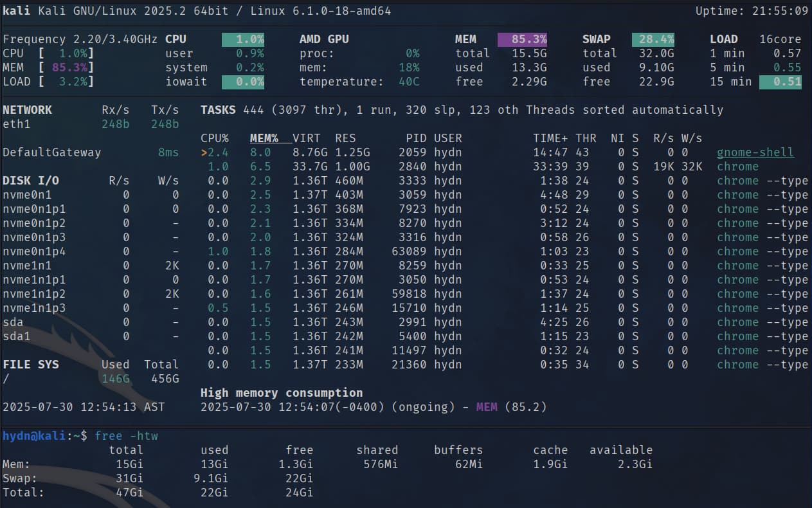Click the 8ms gateway latency value
Viewport: 812px width, 508px height.
point(168,152)
